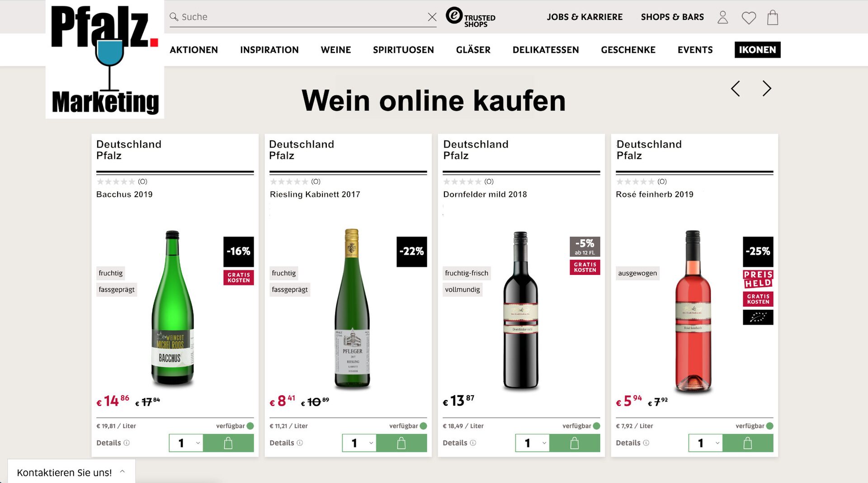Add Bacchus 2019 to cart
The image size is (868, 483).
[228, 443]
